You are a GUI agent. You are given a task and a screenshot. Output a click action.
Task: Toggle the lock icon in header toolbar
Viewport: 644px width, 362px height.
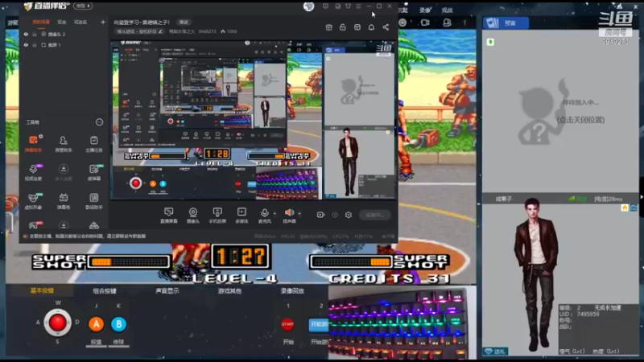pos(343,27)
